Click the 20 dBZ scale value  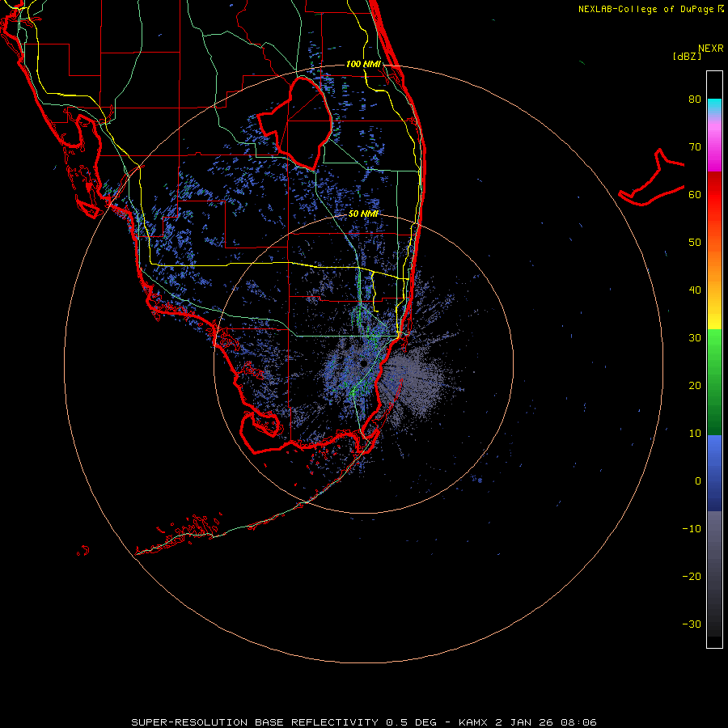pos(695,386)
